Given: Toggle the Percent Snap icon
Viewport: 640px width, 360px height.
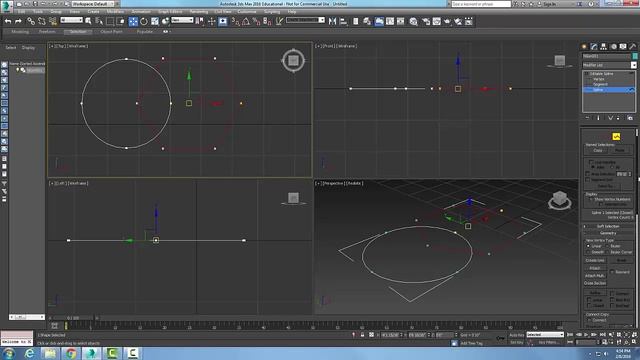Looking at the screenshot, I should [256, 21].
